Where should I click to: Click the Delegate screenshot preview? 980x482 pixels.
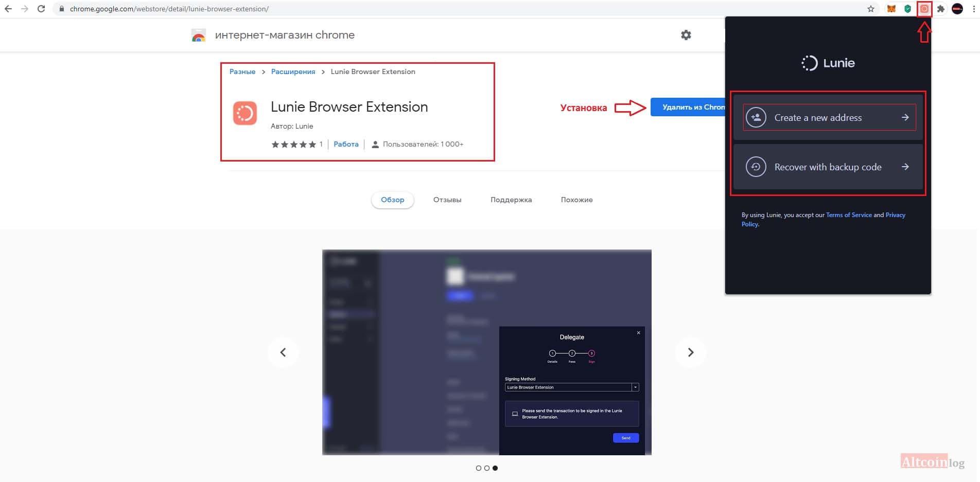(487, 352)
